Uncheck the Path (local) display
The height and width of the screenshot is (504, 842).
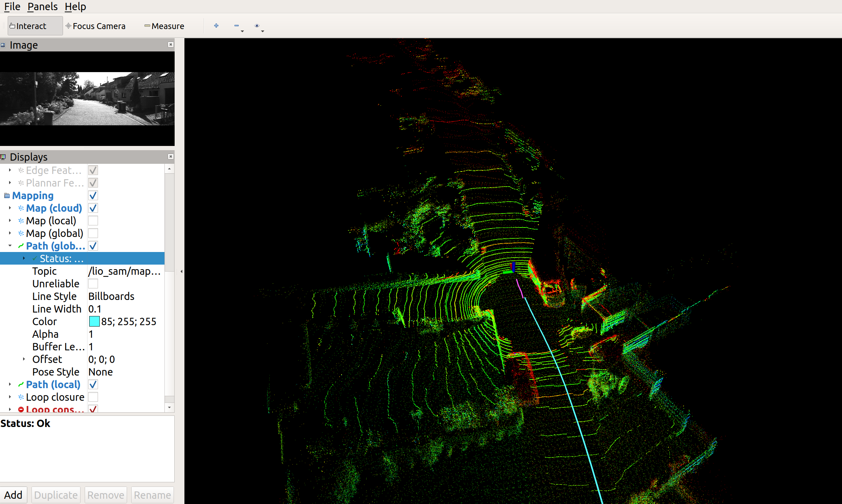[93, 385]
